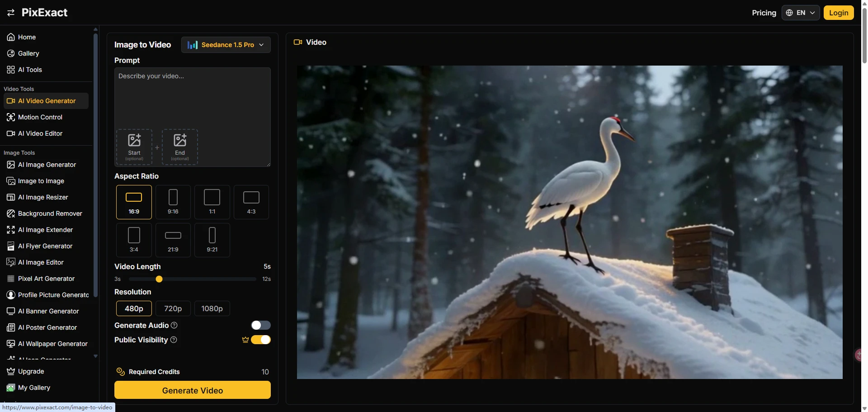
Task: Enable the Generate Audio toggle
Action: (x=261, y=326)
